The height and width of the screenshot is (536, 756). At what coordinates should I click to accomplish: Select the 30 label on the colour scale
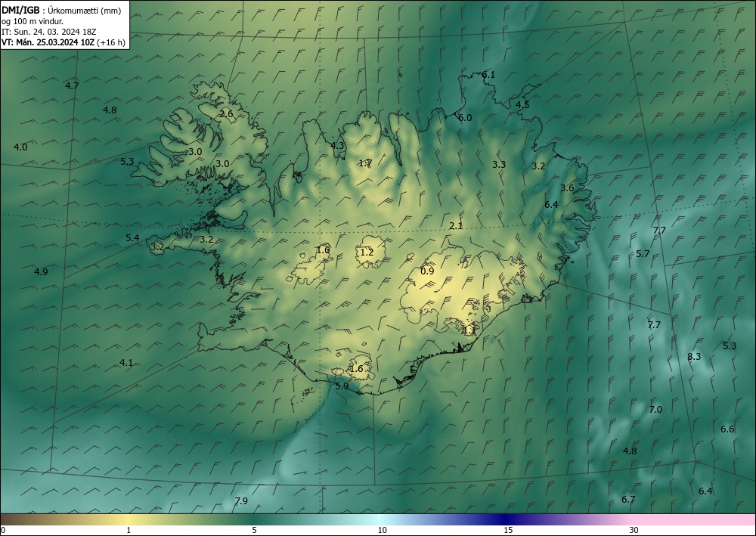click(634, 530)
